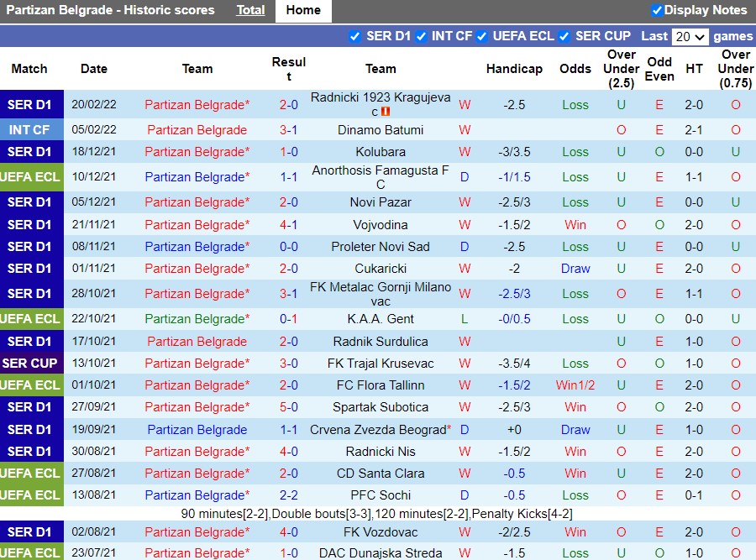This screenshot has width=756, height=560.
Task: Click the L result letter for K.A.A. Gent
Action: coord(465,319)
